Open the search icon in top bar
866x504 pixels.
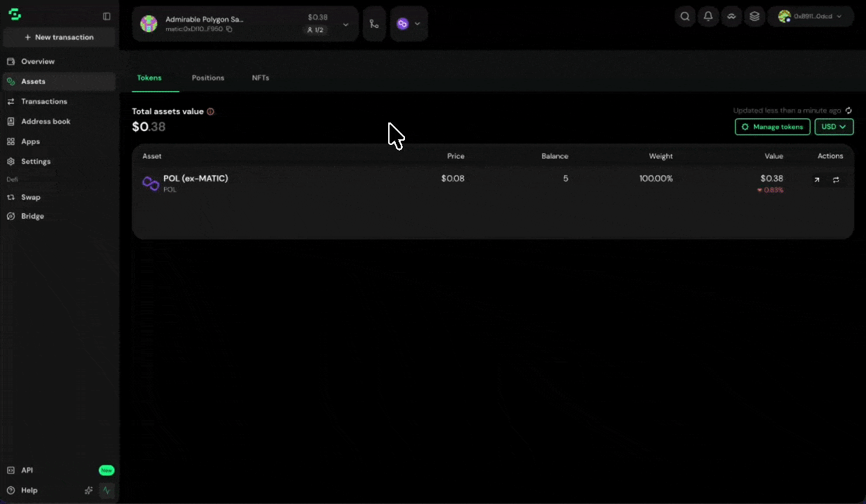click(x=685, y=16)
